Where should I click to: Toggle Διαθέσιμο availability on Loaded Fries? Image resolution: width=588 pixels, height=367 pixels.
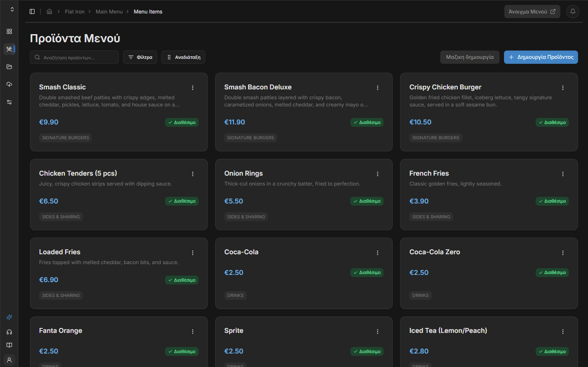[182, 280]
